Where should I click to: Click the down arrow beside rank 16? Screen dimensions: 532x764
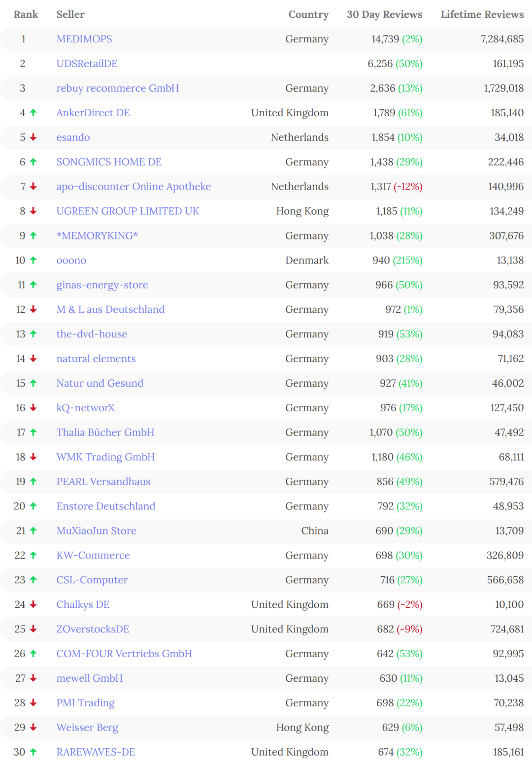[x=33, y=407]
